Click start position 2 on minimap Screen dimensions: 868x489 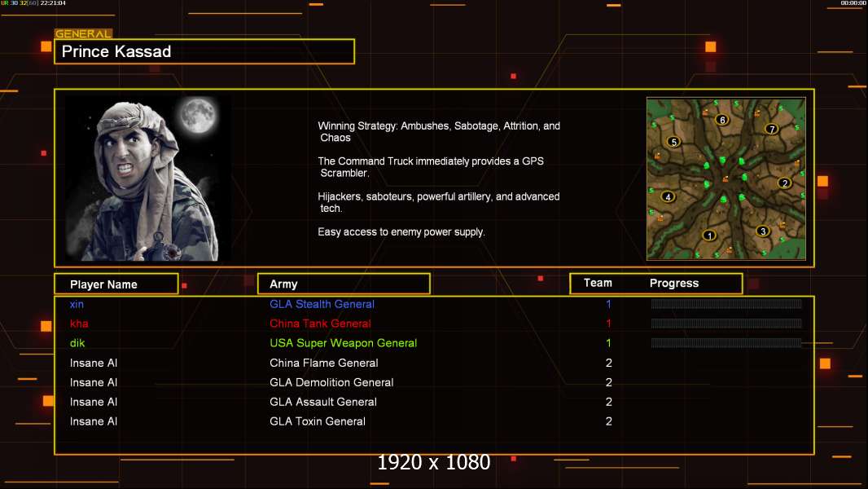click(x=784, y=183)
